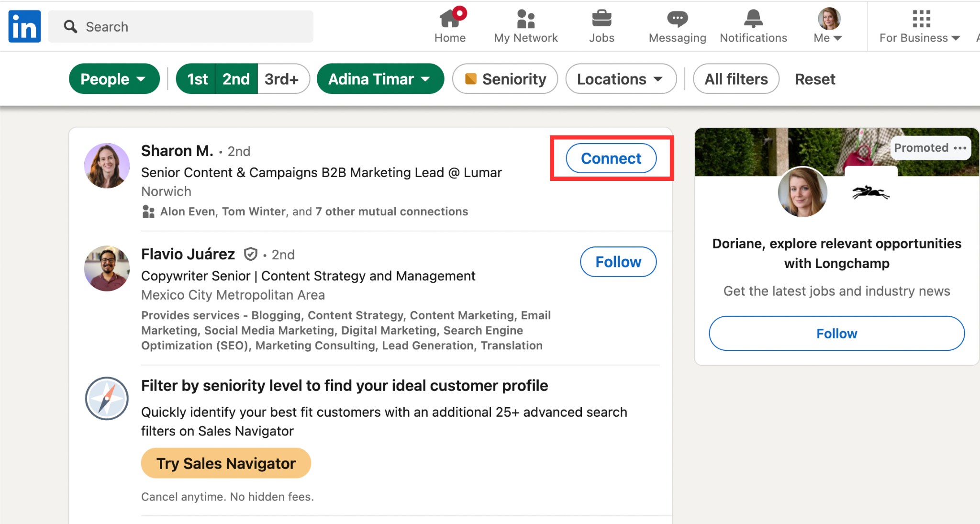Click 'Cancel anytime. No hidden fees.' text

click(227, 497)
